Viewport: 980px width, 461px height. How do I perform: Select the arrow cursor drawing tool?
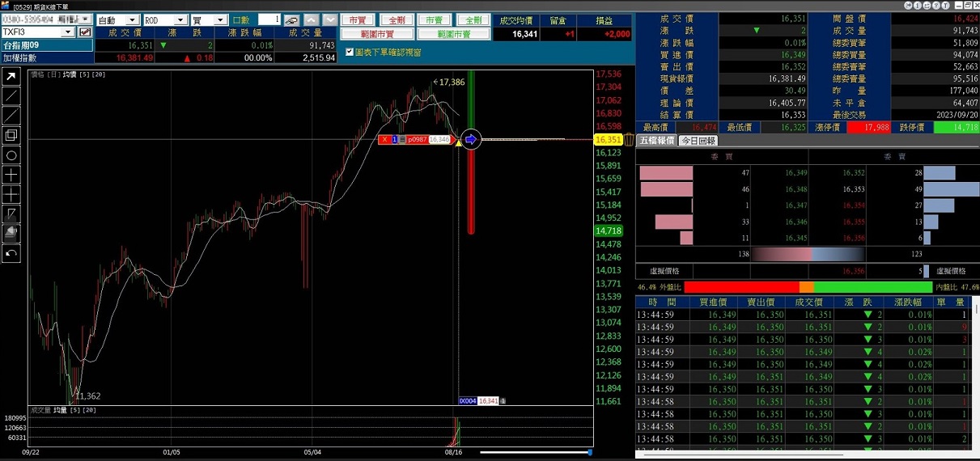tap(11, 77)
